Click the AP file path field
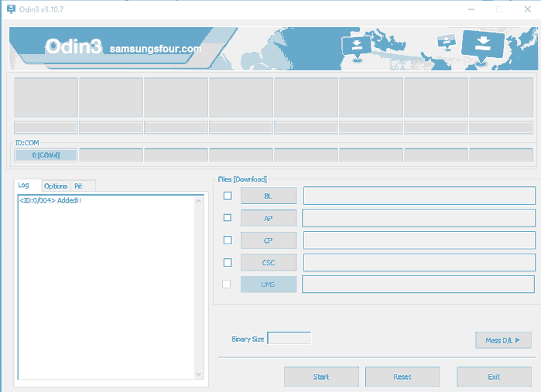 pyautogui.click(x=419, y=218)
